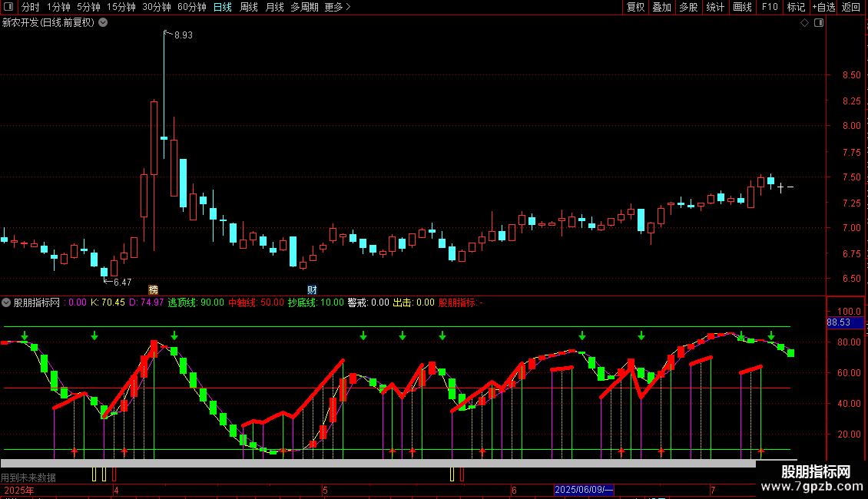Click the diamond icon above the chart
868x499 pixels.
pyautogui.click(x=805, y=23)
